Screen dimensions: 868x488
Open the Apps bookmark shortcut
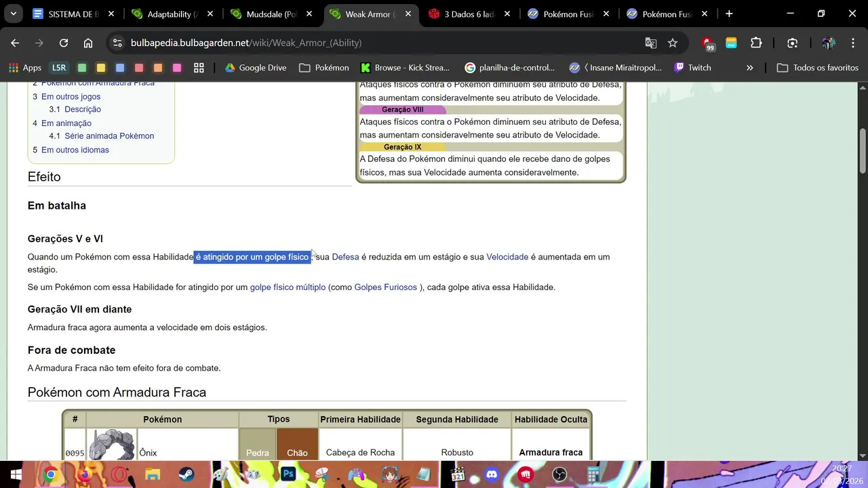click(25, 68)
